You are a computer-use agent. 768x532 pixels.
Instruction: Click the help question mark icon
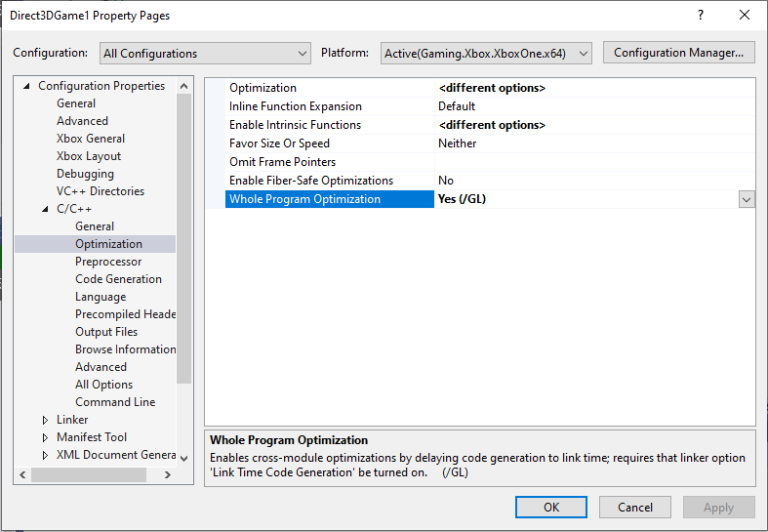coord(701,16)
